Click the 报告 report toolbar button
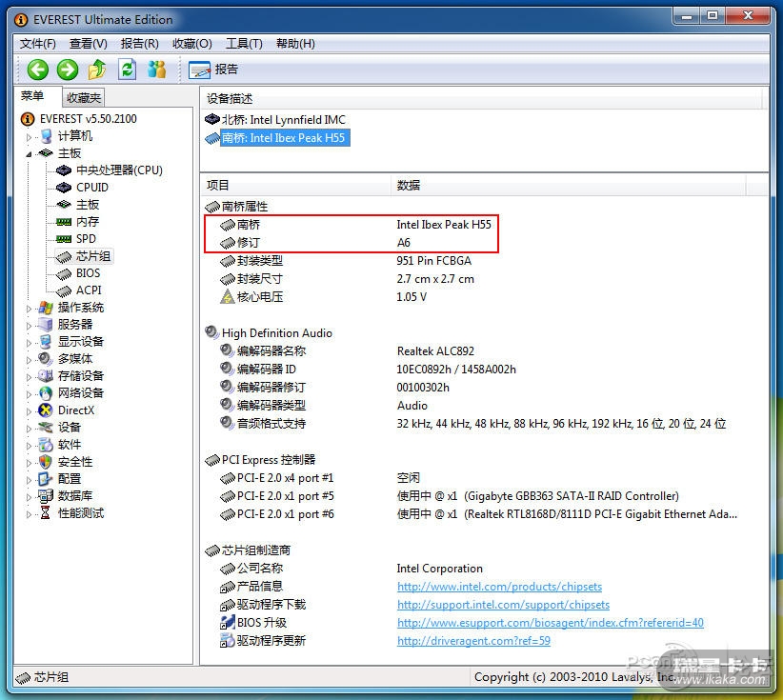This screenshot has width=783, height=700. click(x=213, y=70)
